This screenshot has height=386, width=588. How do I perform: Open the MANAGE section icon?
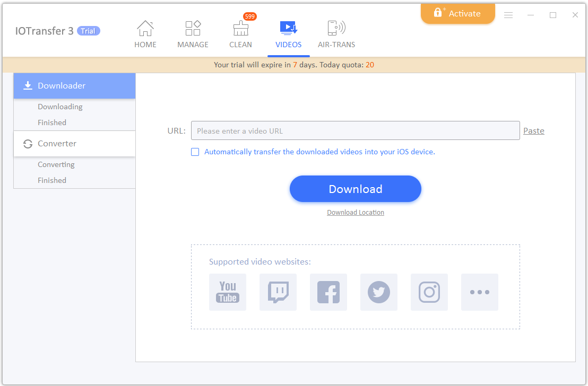click(193, 29)
